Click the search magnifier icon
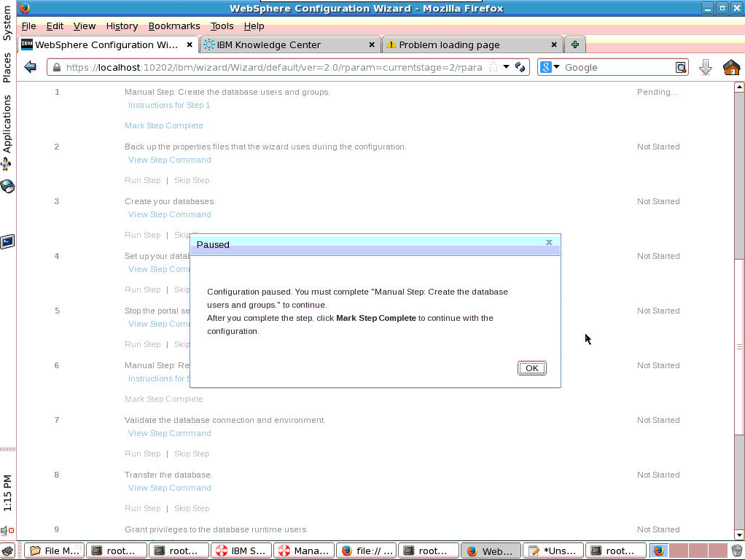Viewport: 745px width, 560px height. coord(681,68)
